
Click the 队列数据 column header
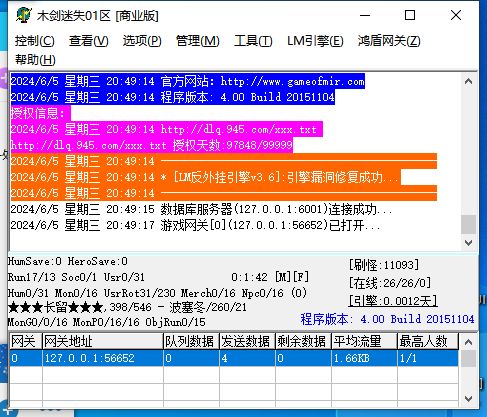(x=191, y=341)
